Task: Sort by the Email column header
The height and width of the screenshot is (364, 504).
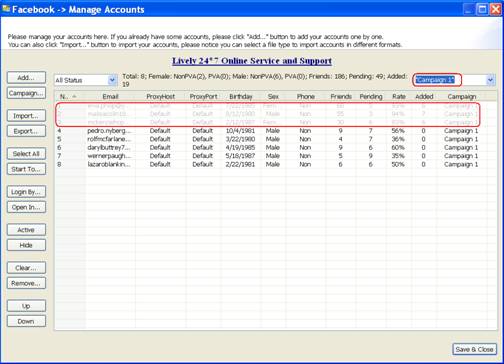Action: tap(110, 96)
